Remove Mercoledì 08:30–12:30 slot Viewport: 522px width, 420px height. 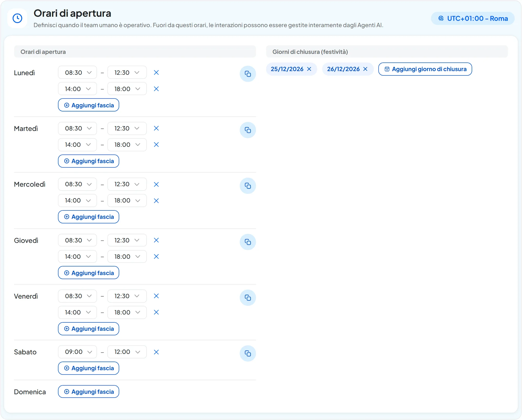[156, 185]
